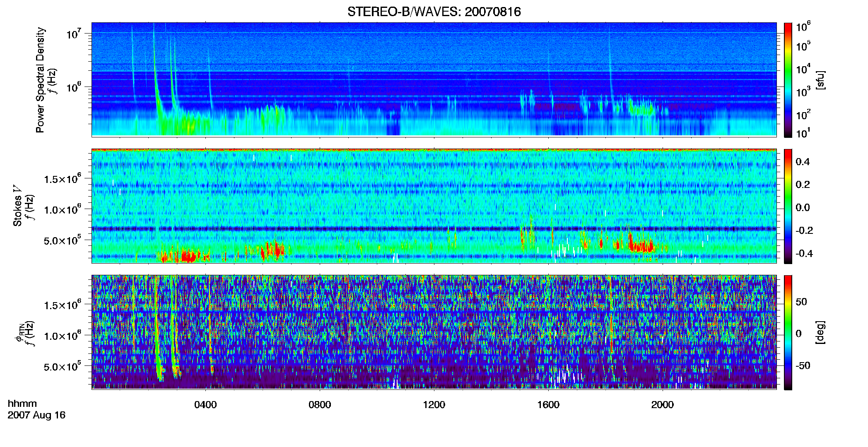Click the Stokes V colorbar

[788, 206]
